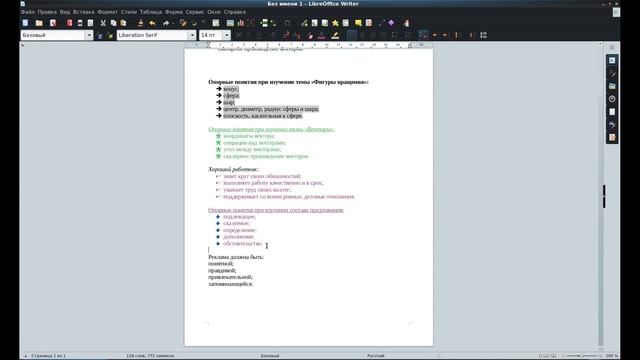Click the New style from selection icon
Screen dimensions: 640x360
tap(110, 36)
